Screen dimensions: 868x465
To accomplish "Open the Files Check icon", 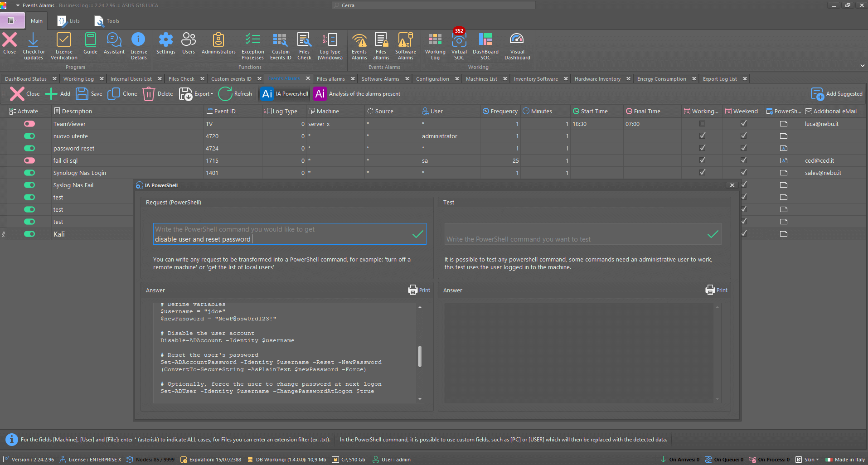I will click(304, 45).
